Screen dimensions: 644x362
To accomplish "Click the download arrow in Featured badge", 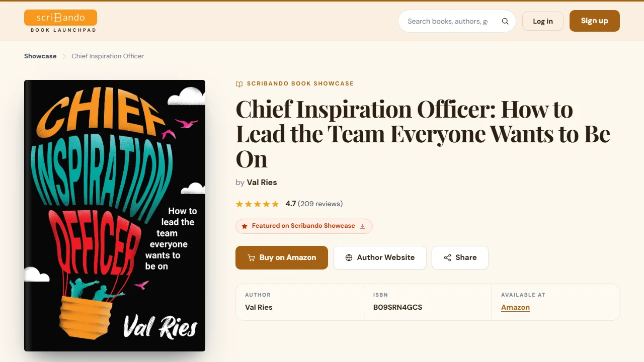I will 362,226.
